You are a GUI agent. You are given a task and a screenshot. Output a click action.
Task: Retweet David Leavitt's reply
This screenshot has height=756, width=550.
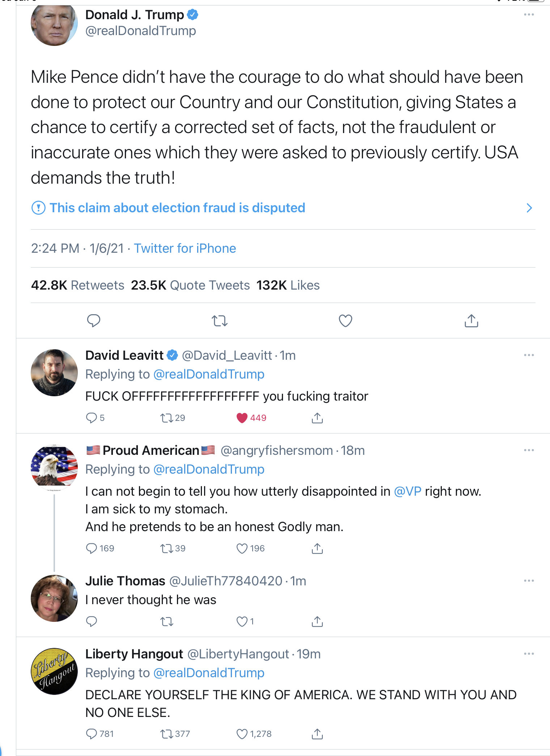pyautogui.click(x=167, y=418)
